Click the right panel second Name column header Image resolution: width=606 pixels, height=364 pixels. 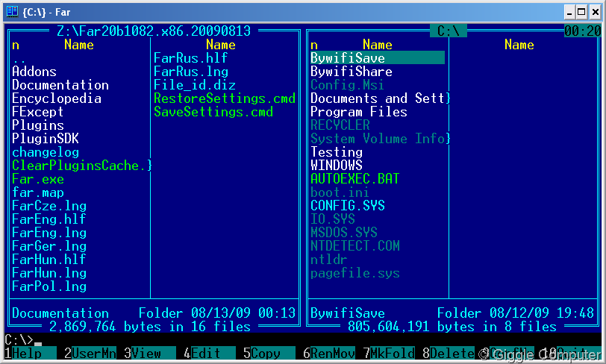pyautogui.click(x=519, y=45)
